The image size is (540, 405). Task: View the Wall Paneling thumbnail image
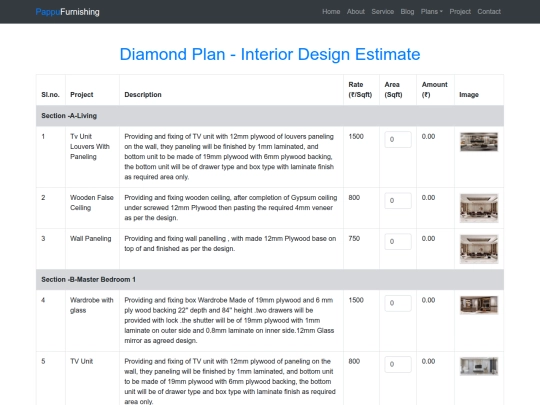click(x=479, y=249)
